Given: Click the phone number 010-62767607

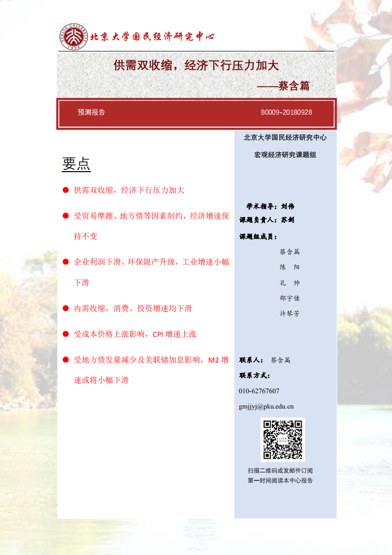Looking at the screenshot, I should pyautogui.click(x=259, y=391).
